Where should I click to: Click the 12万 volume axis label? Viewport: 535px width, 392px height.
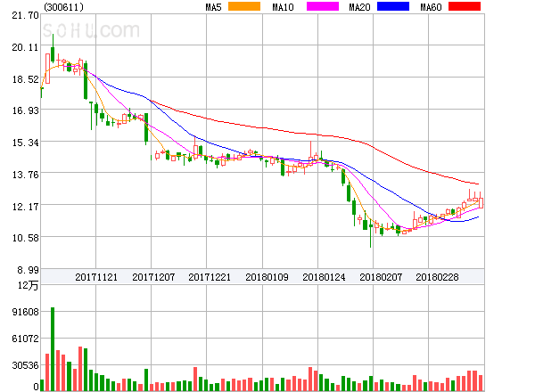(29, 285)
